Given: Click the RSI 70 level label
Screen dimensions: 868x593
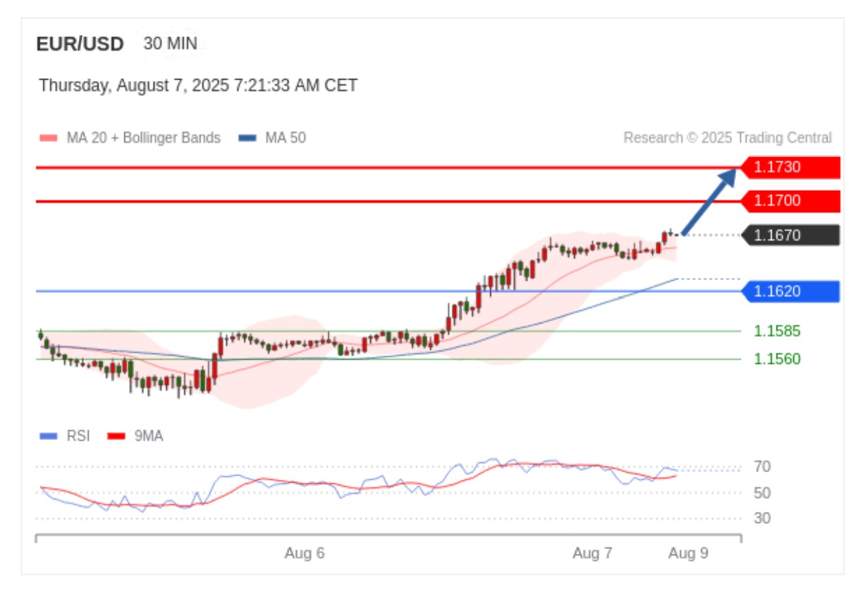Looking at the screenshot, I should point(762,467).
